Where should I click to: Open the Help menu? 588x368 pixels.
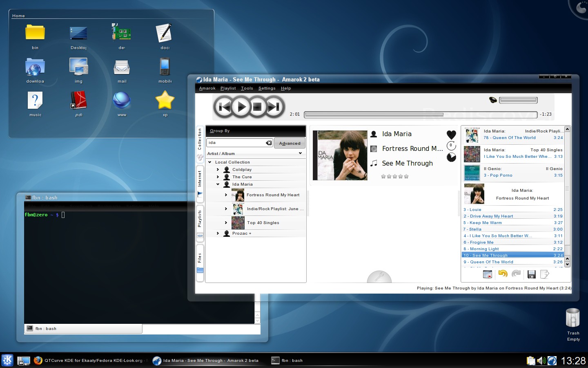pyautogui.click(x=286, y=88)
